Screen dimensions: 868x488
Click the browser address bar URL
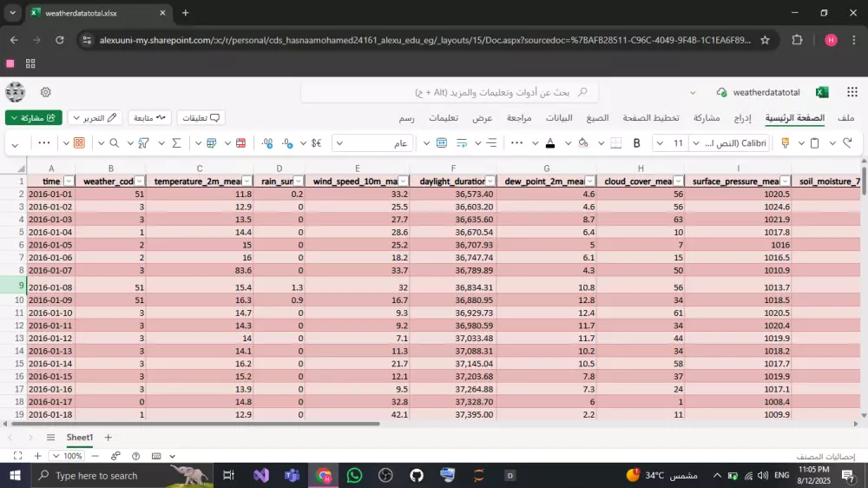(x=425, y=40)
